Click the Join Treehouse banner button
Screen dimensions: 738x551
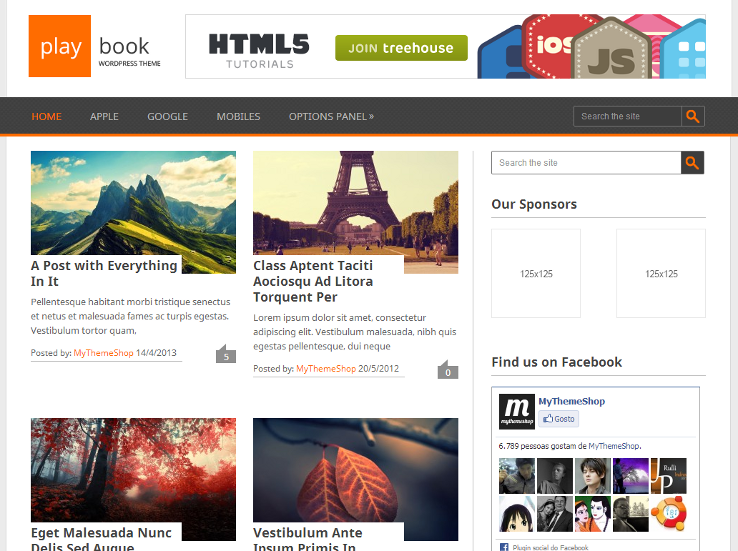click(x=401, y=47)
